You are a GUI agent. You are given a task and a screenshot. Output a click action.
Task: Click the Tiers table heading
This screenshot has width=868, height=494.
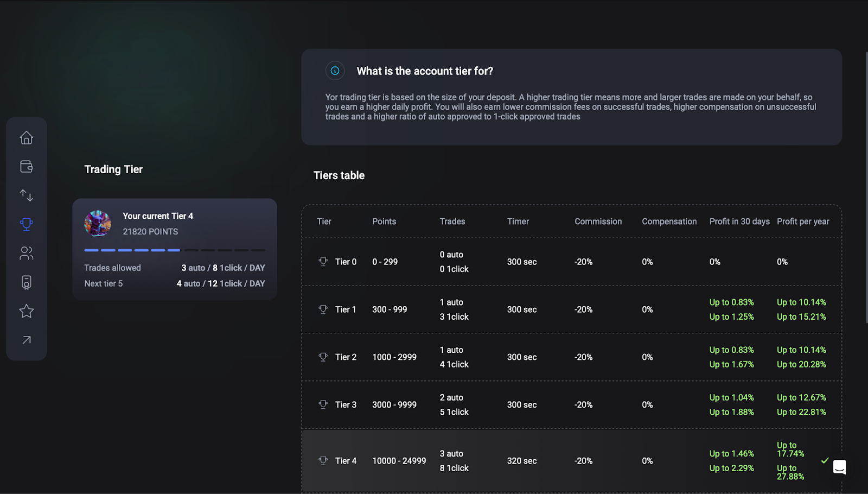[339, 175]
